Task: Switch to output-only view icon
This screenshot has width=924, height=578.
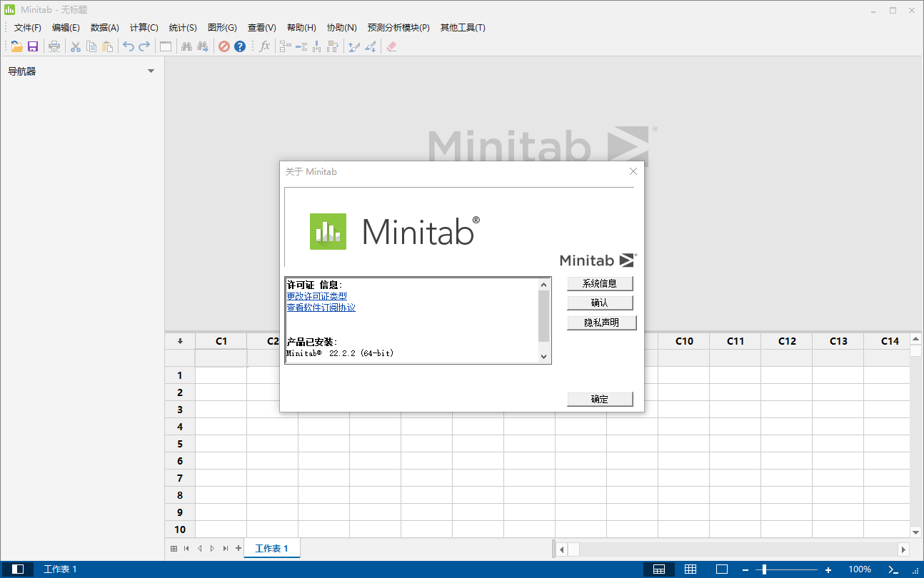Action: [722, 569]
